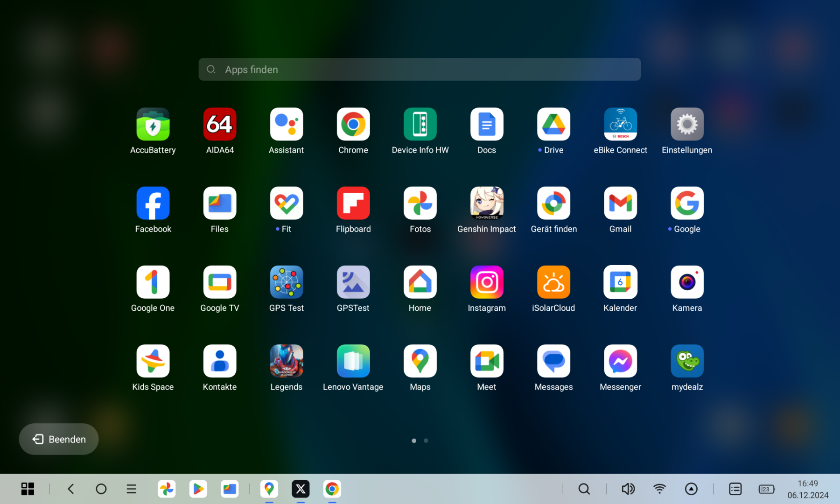Open Files pinned in the taskbar
Viewport: 840px width, 504px height.
pyautogui.click(x=230, y=489)
